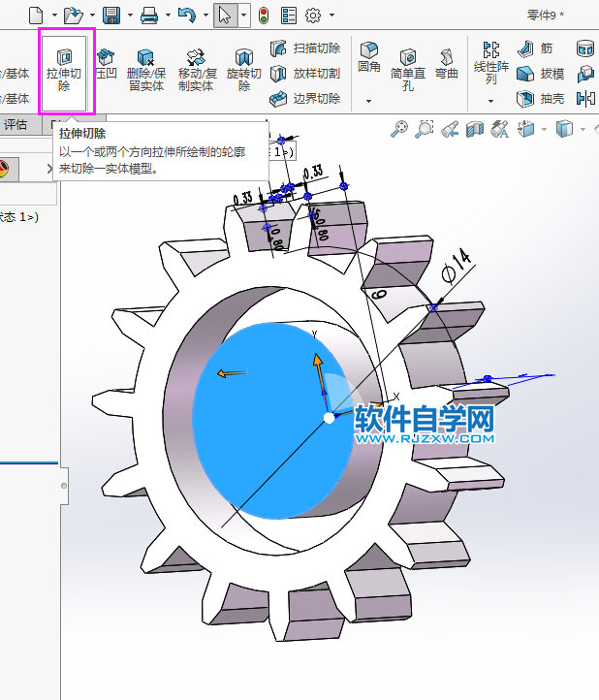This screenshot has width=599, height=700.
Task: Select the 旋转切除 revolved cut tool
Action: tap(243, 70)
